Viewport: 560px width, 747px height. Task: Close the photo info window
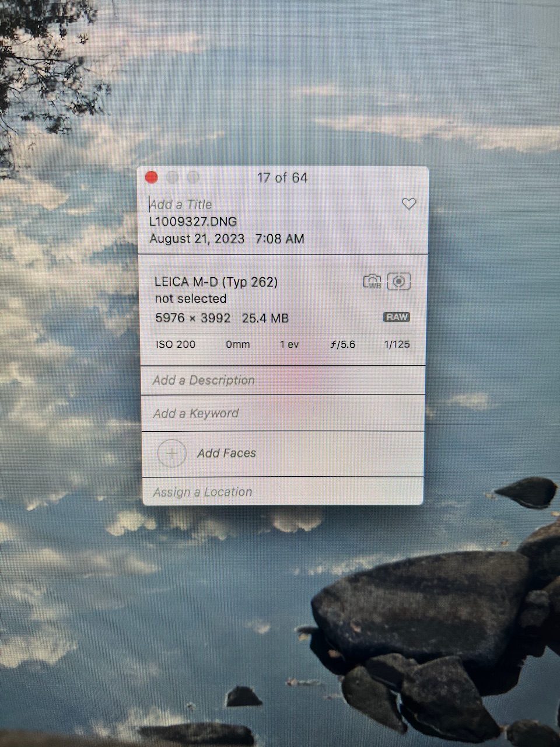(x=152, y=177)
